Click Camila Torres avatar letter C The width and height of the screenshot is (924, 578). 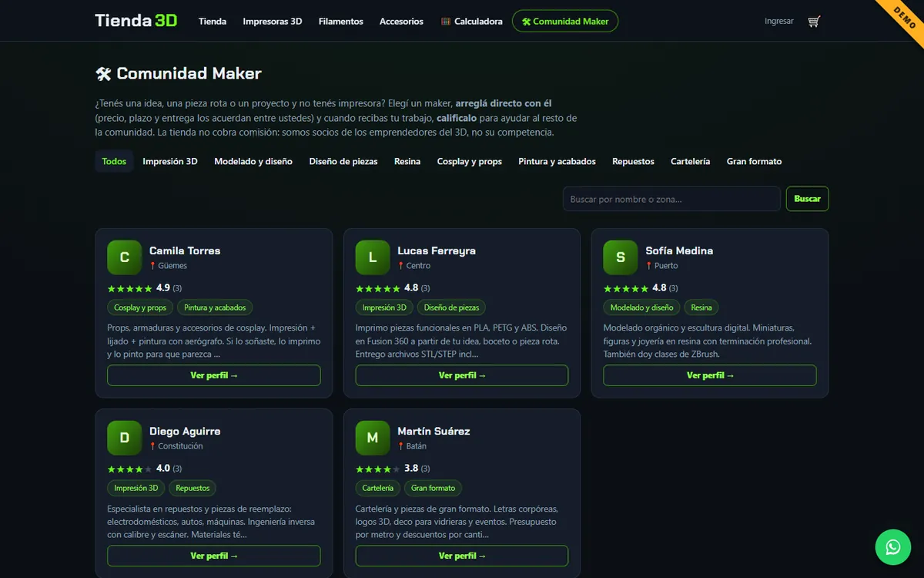click(x=124, y=257)
